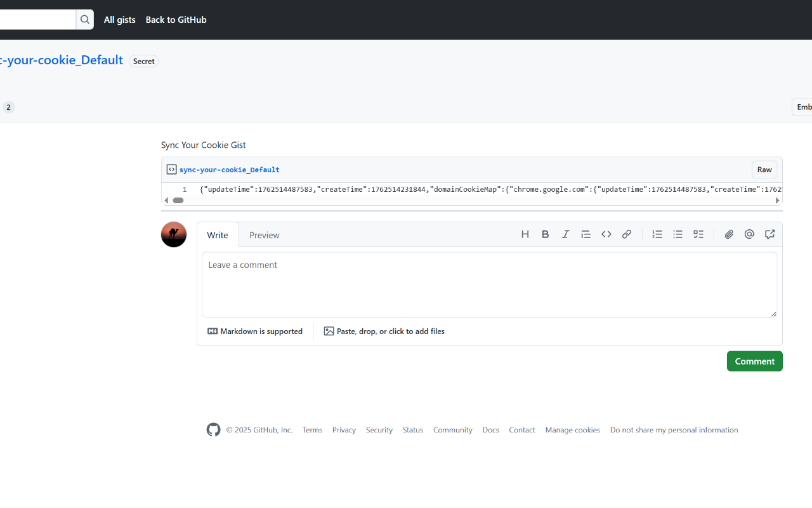This screenshot has height=508, width=812.
Task: Click the user avatar thumbnail
Action: [x=174, y=234]
